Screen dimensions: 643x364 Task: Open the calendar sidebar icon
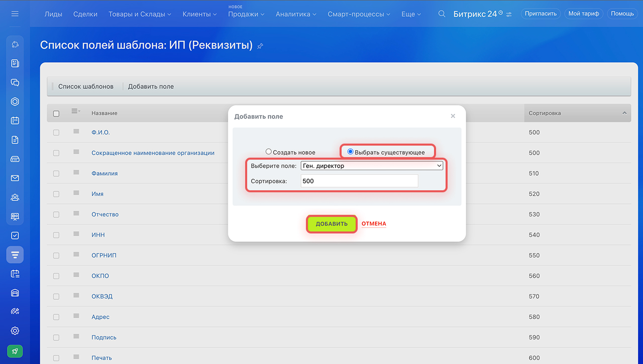point(15,121)
